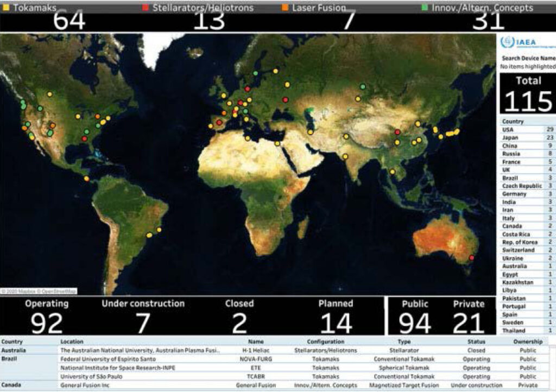The image size is (556, 392).
Task: Filter by the Planned devices tile
Action: 336,316
